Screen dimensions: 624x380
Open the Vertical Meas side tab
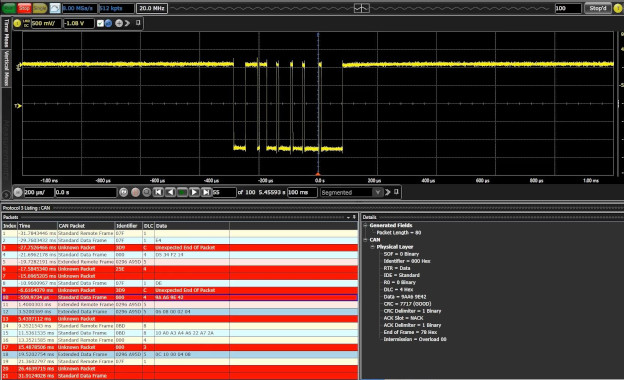[6, 68]
